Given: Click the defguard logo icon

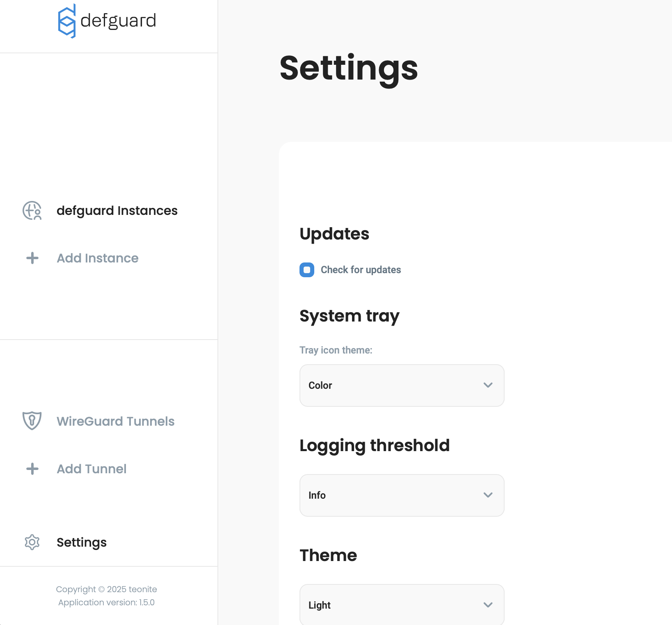Looking at the screenshot, I should coord(66,21).
